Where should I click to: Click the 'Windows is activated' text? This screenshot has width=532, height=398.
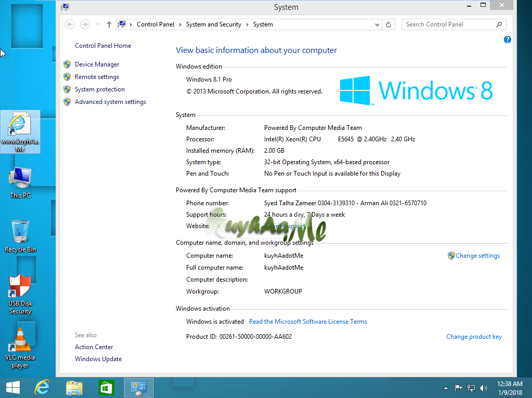(215, 322)
